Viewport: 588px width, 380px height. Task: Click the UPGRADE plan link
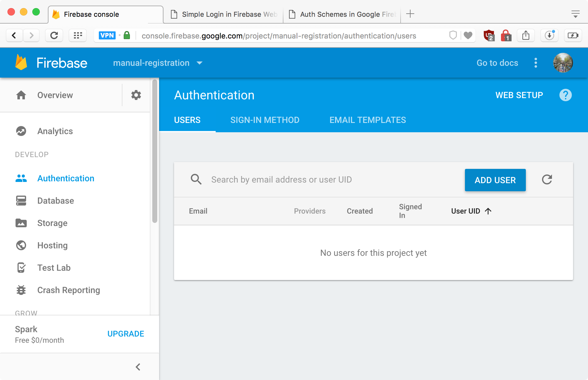pos(126,334)
